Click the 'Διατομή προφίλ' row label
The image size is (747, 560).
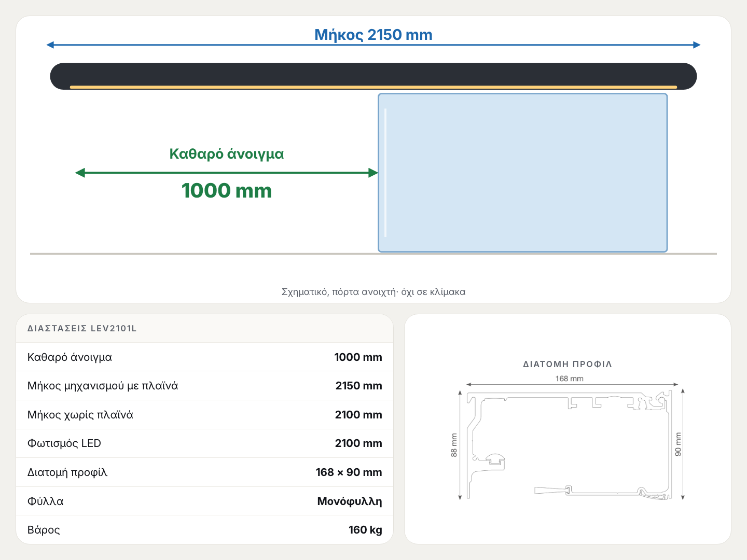click(67, 472)
